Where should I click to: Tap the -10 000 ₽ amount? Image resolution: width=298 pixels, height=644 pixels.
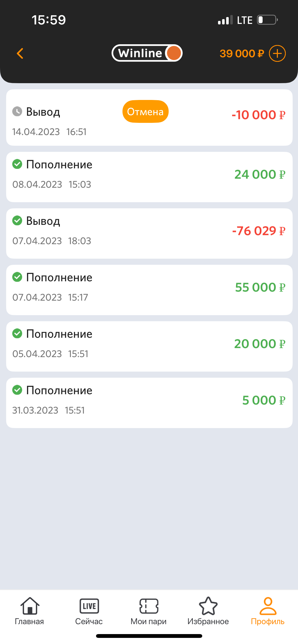tap(258, 115)
